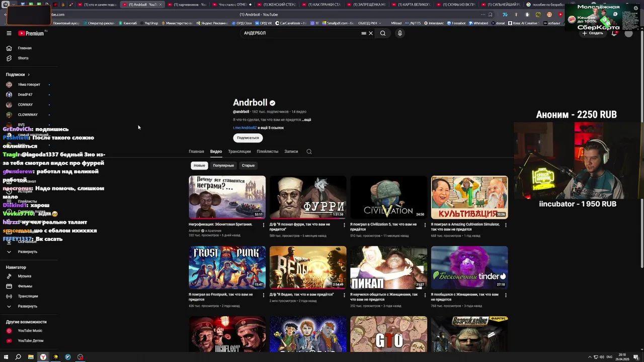Open Windows Start menu
The height and width of the screenshot is (362, 644).
pyautogui.click(x=7, y=357)
